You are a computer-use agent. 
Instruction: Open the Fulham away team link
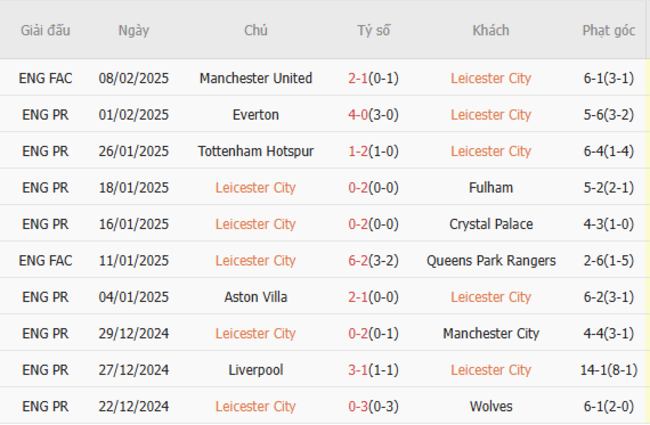(491, 187)
